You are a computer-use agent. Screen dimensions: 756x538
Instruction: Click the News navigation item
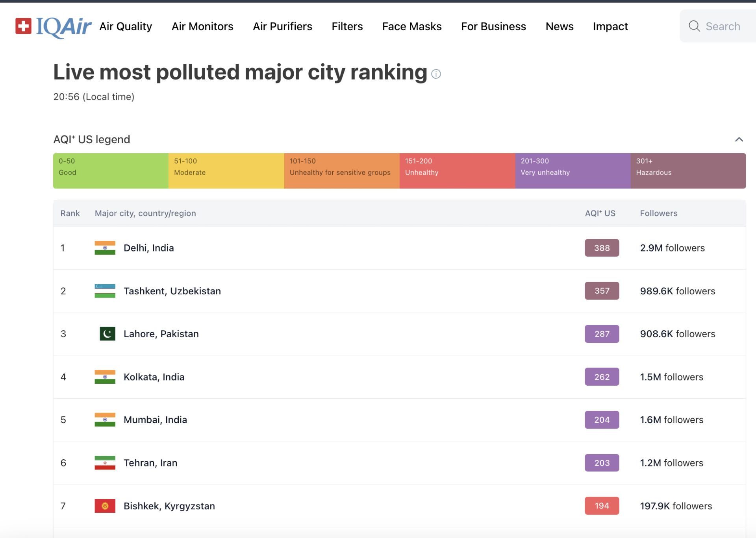point(559,26)
